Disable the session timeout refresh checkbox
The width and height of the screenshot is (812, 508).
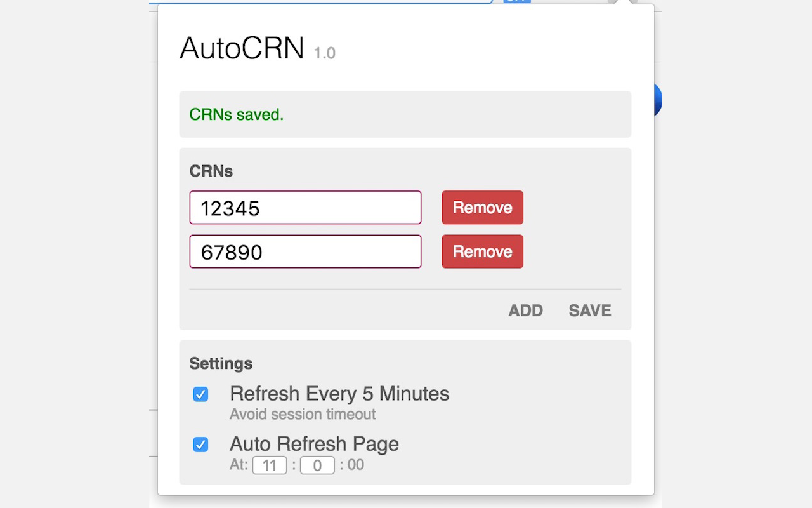(200, 394)
